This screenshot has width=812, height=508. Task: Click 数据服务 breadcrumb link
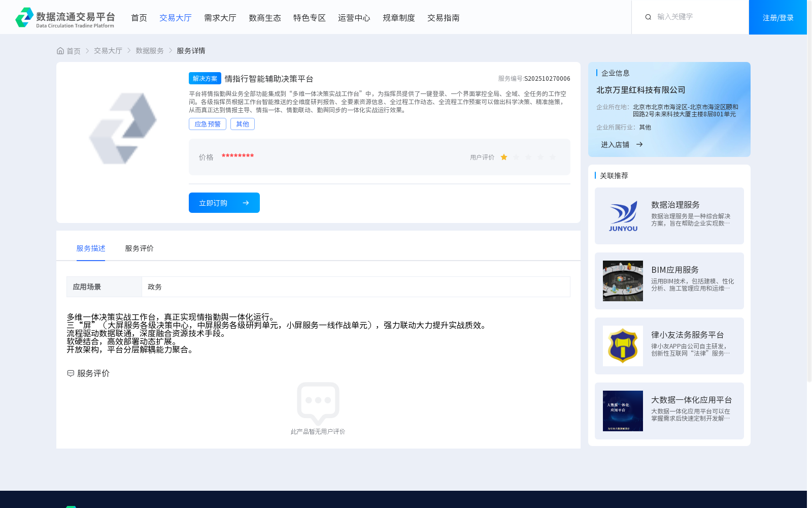coord(150,51)
